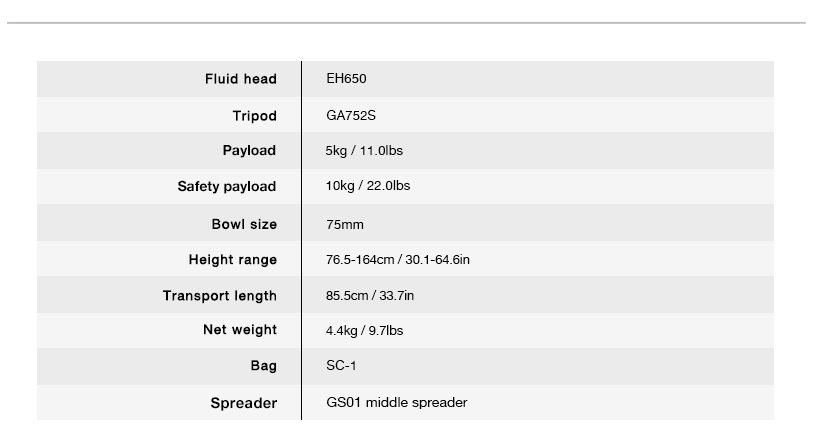The image size is (817, 439).
Task: Click the Net weight label
Action: pyautogui.click(x=240, y=330)
